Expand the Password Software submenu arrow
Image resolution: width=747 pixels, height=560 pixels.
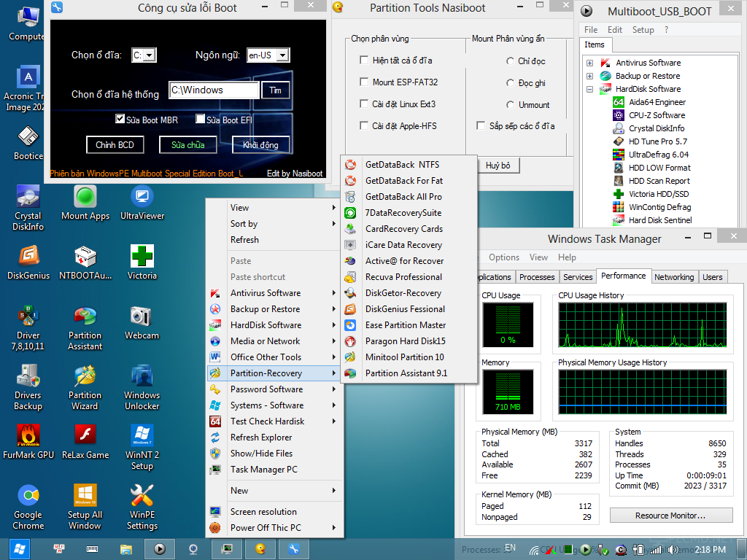click(x=333, y=389)
